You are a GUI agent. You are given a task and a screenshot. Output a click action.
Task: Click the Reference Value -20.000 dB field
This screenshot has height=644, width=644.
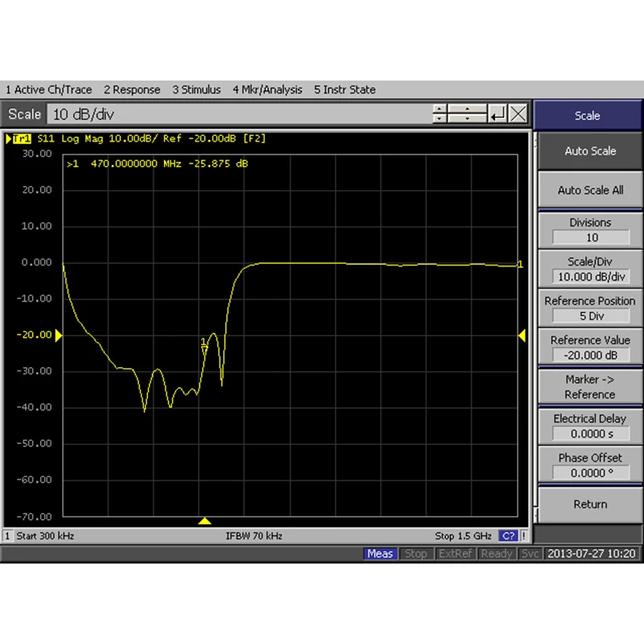click(591, 355)
